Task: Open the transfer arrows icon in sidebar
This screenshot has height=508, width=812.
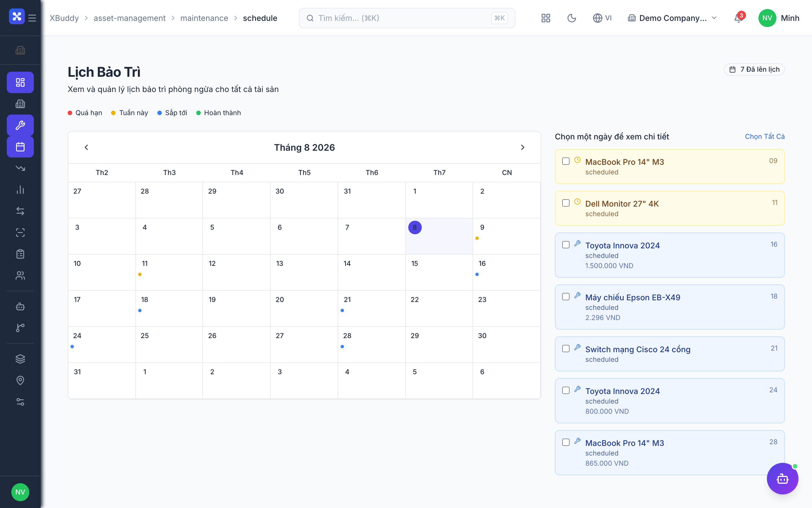Action: coord(20,211)
